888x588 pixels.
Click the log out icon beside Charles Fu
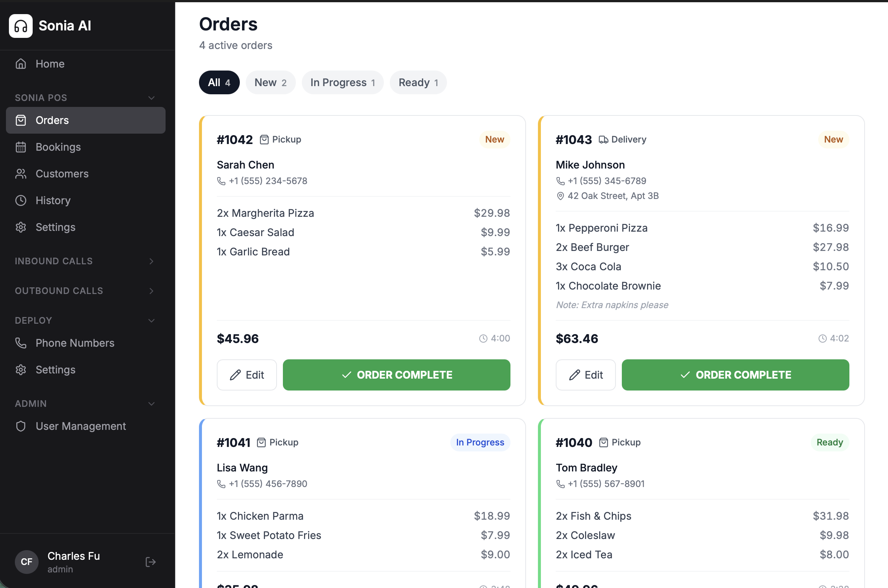point(150,562)
